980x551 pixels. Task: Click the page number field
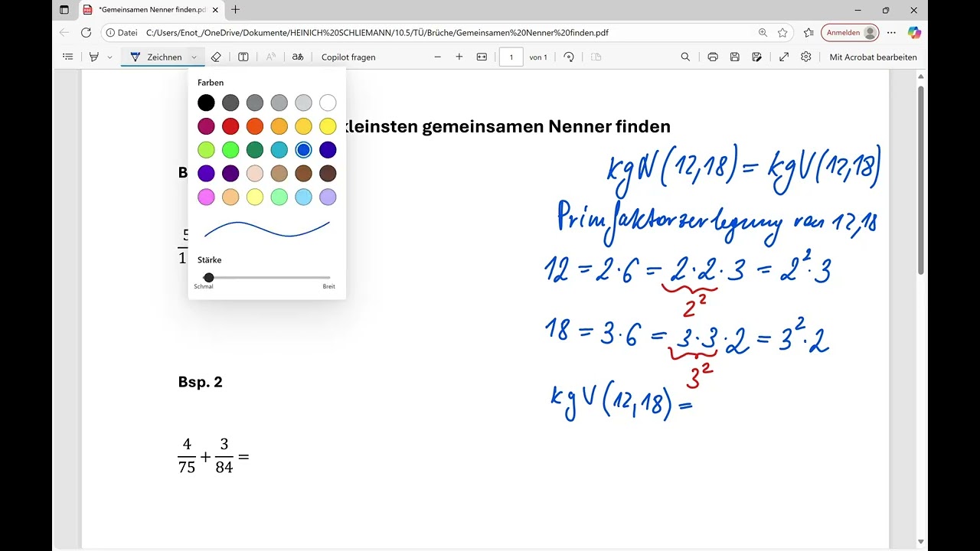coord(511,57)
